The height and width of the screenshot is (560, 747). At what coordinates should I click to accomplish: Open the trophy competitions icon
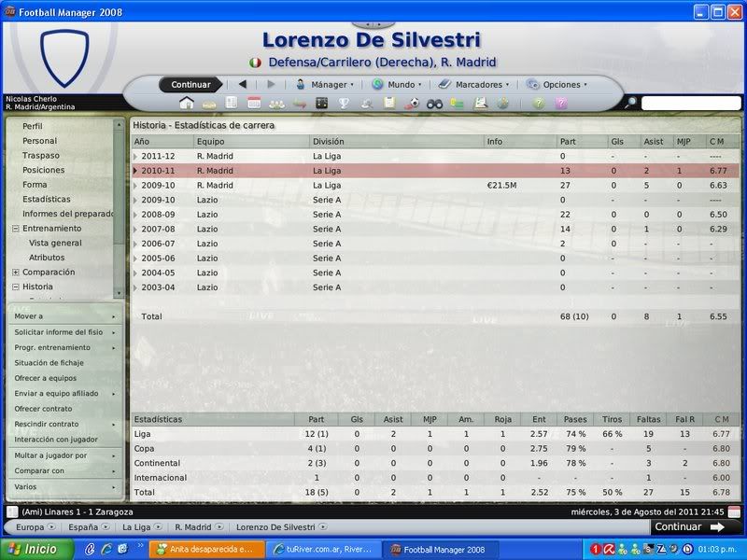pyautogui.click(x=344, y=103)
